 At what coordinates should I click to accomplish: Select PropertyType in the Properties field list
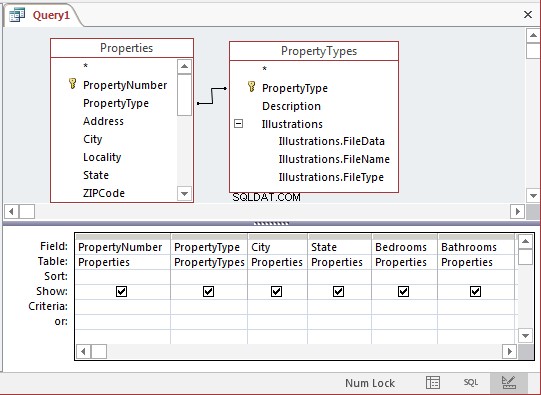[116, 103]
